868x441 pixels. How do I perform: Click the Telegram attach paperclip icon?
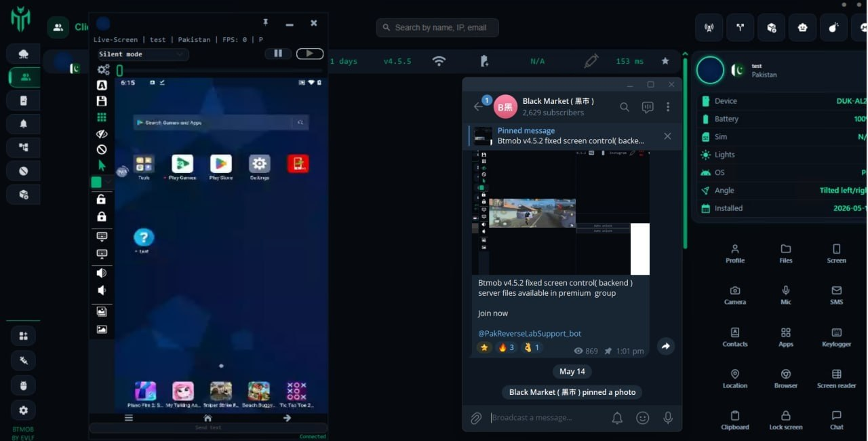(x=476, y=419)
